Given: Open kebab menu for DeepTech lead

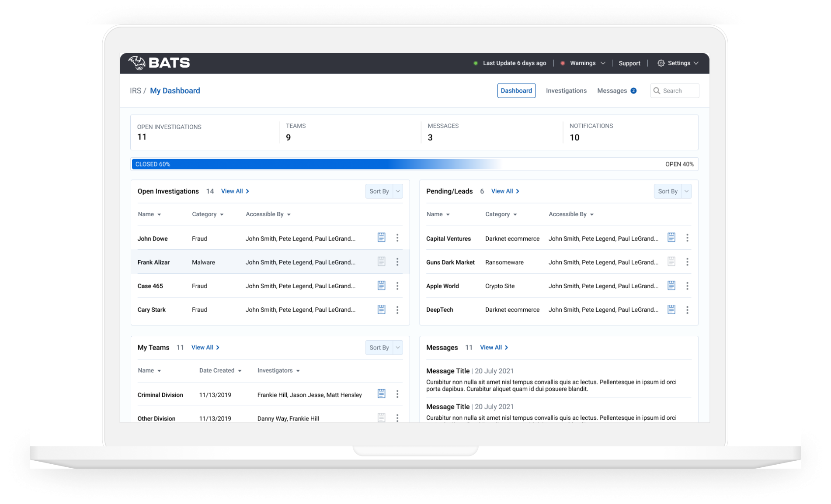Looking at the screenshot, I should coord(687,310).
